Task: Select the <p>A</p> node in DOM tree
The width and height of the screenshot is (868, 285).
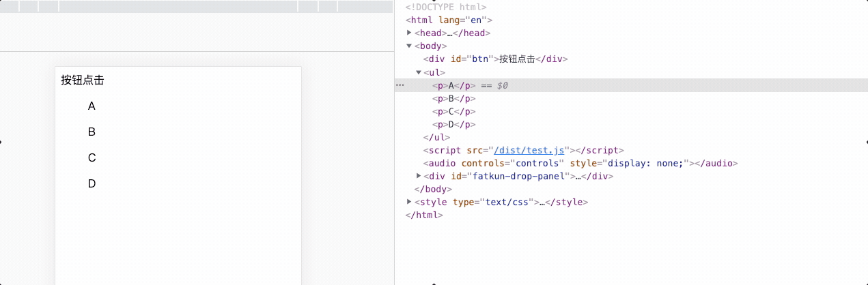Action: [x=453, y=86]
